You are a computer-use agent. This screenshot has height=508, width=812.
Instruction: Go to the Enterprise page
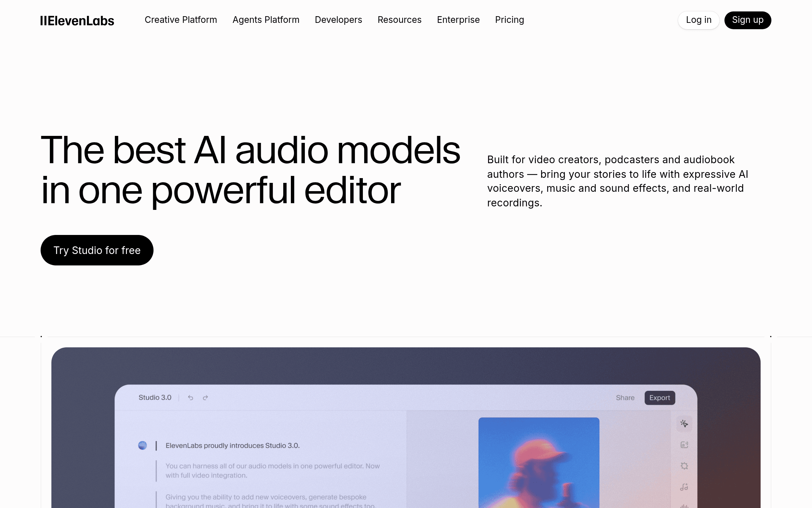click(458, 20)
